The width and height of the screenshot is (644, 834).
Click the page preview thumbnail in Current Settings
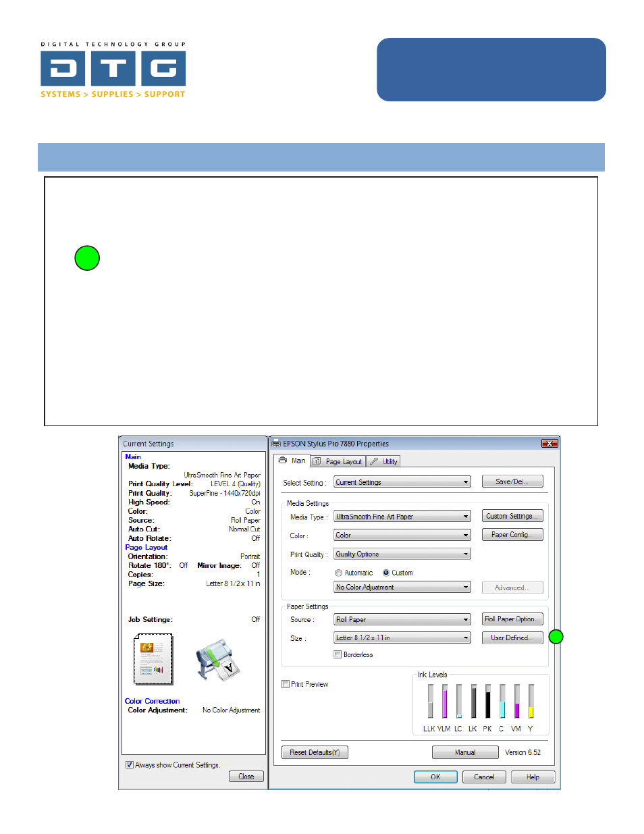[x=153, y=659]
